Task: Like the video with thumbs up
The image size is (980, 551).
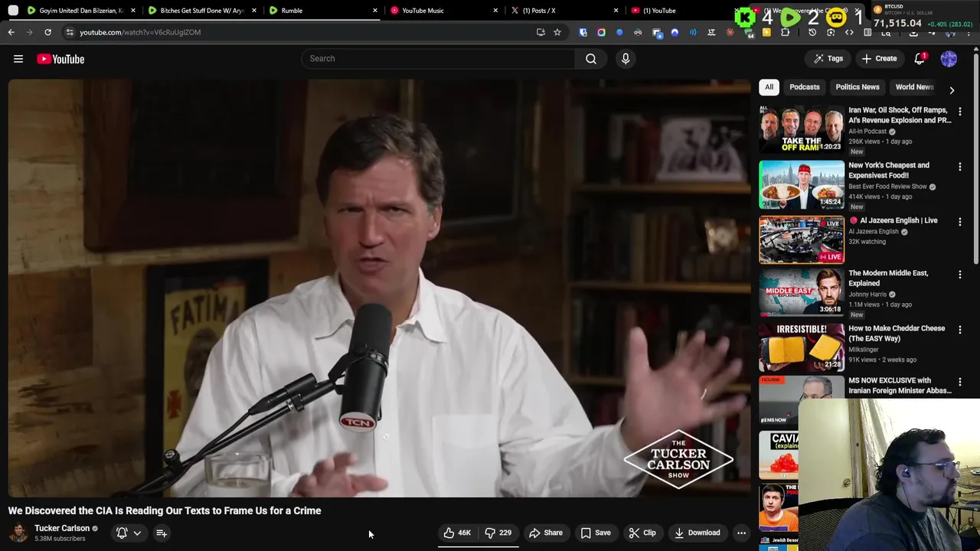Action: tap(457, 533)
